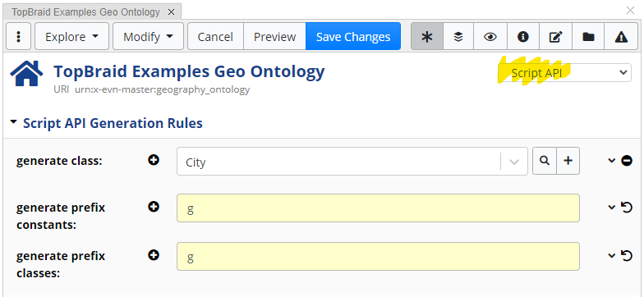
Task: Click the generate prefix classes input field
Action: tap(378, 256)
